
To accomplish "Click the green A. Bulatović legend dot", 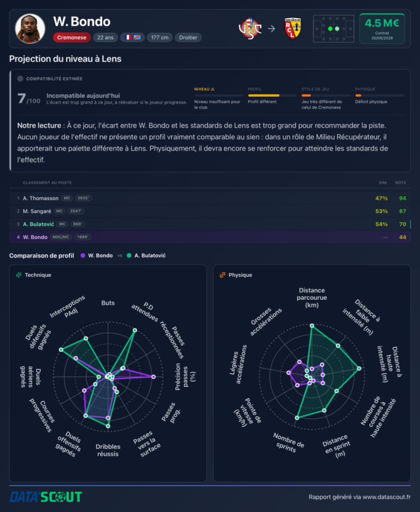I will 129,255.
